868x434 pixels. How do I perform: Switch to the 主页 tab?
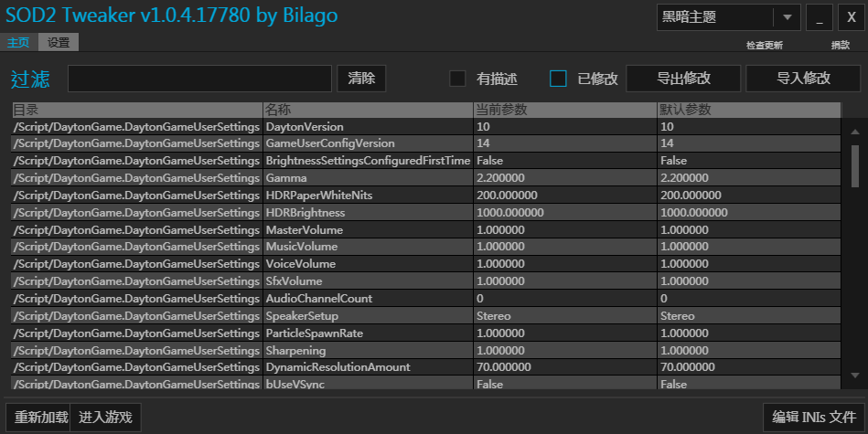click(x=18, y=42)
